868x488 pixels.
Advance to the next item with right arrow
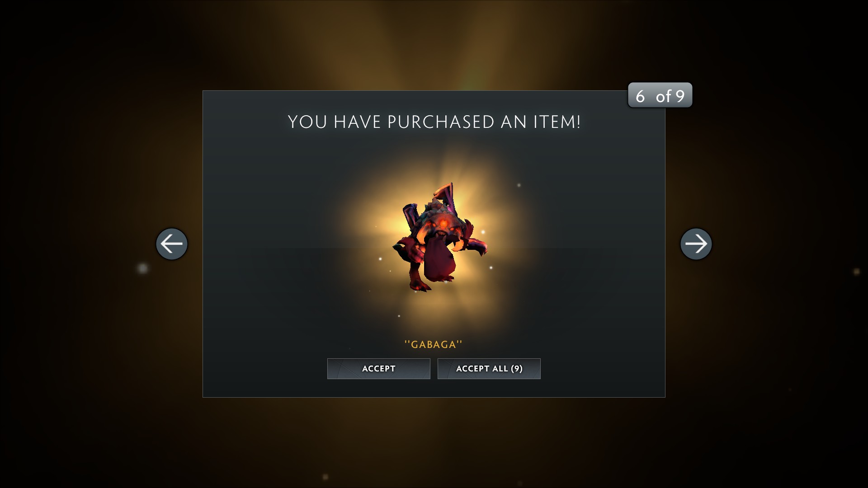point(696,244)
